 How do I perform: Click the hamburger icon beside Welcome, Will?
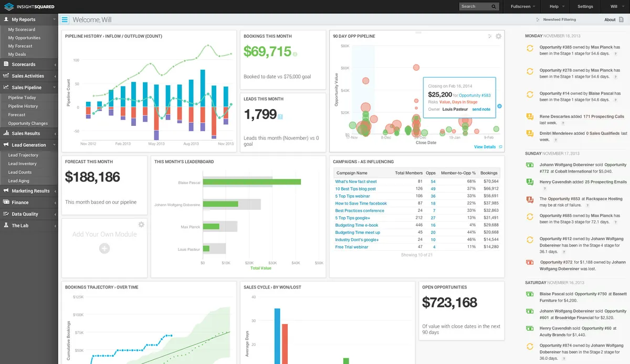64,19
